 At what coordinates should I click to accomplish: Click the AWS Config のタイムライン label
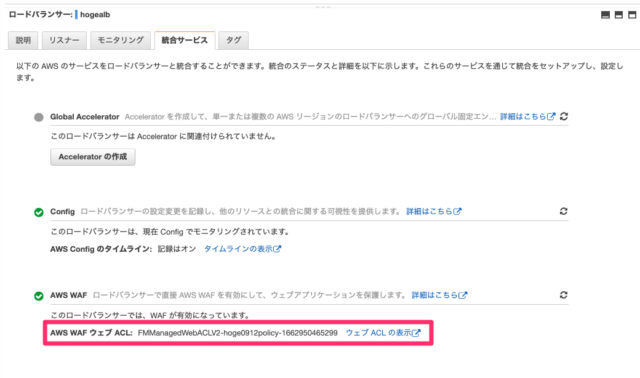click(101, 249)
